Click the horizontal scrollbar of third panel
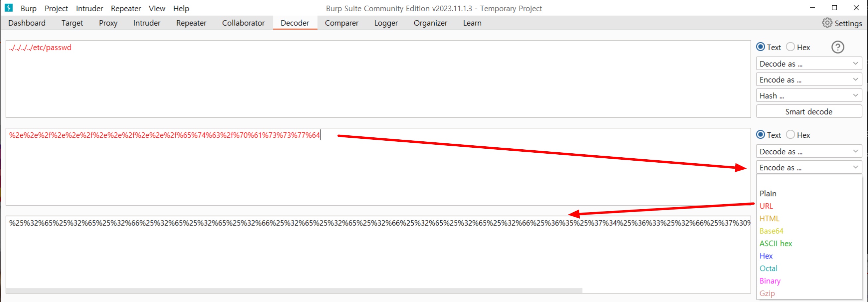The image size is (868, 302). coord(294,290)
